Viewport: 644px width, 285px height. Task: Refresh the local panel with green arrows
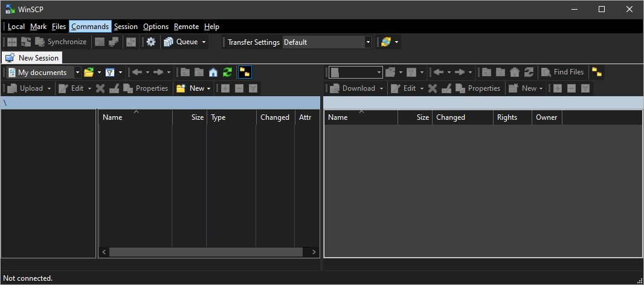tap(227, 73)
